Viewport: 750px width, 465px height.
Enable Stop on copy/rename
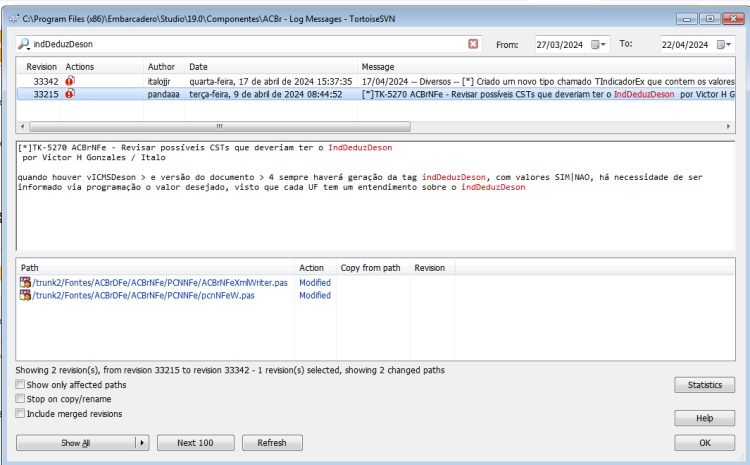[20, 399]
